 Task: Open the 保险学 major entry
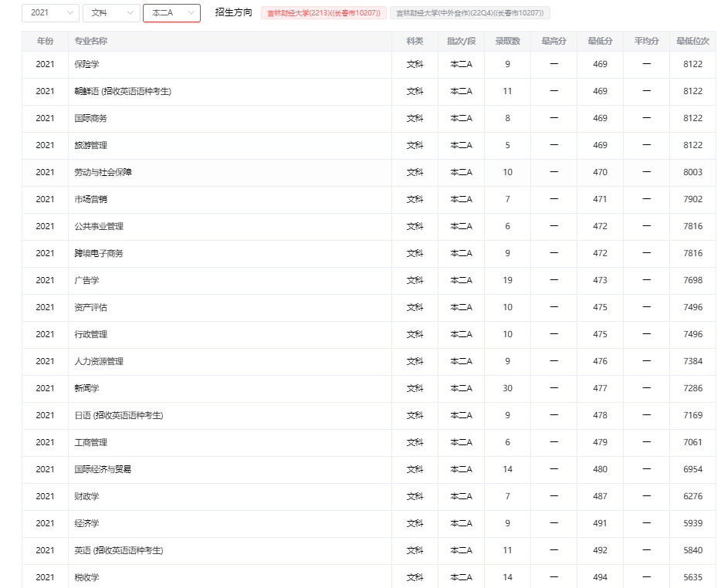85,64
